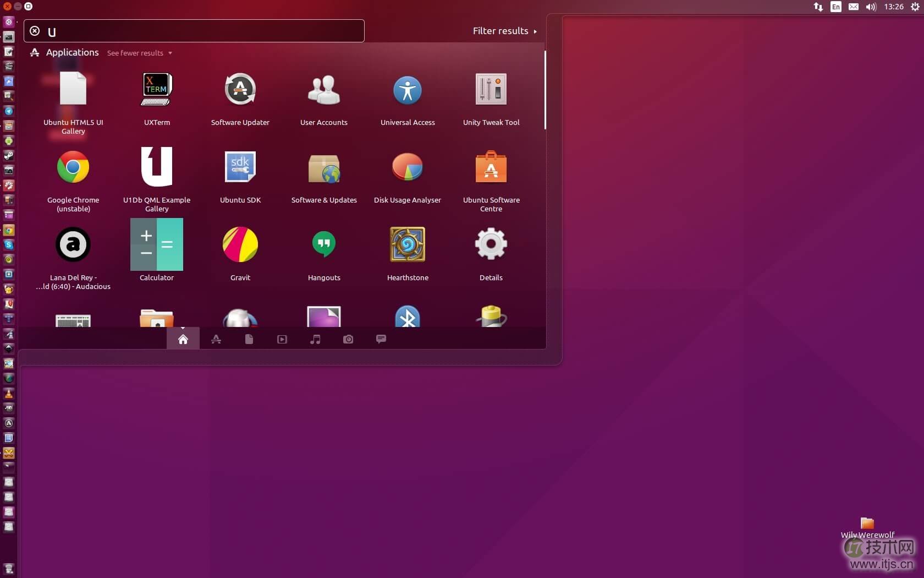Open the Bluetooth application icon
Image resolution: width=924 pixels, height=578 pixels.
click(408, 316)
